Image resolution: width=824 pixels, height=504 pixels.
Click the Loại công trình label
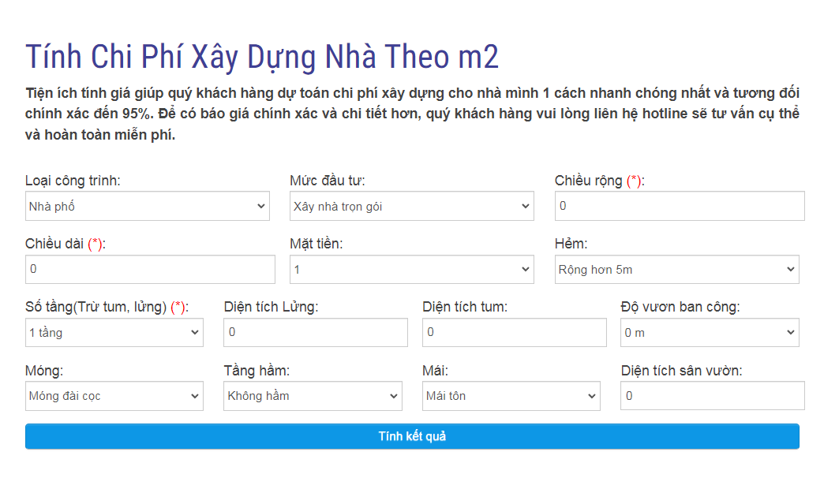[73, 181]
